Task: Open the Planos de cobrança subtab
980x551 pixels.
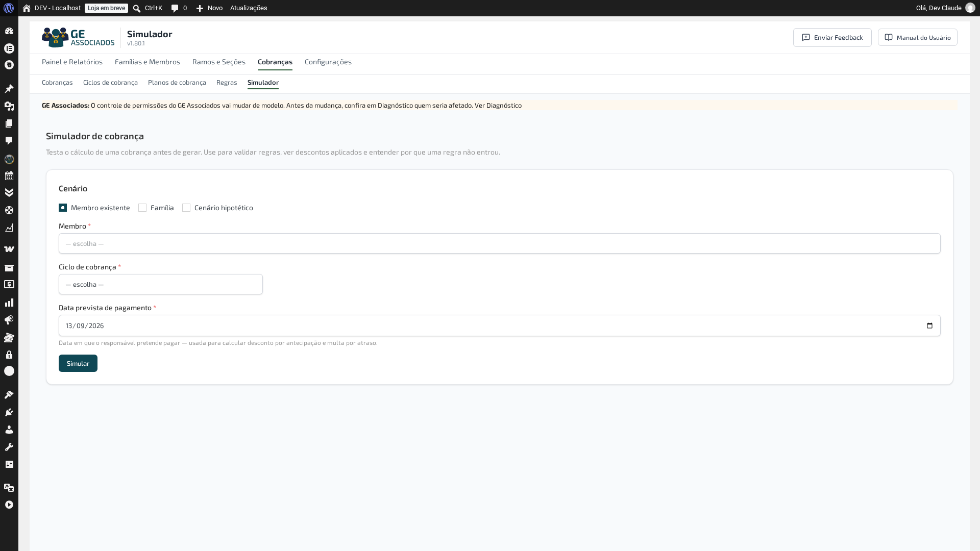Action: pos(177,82)
